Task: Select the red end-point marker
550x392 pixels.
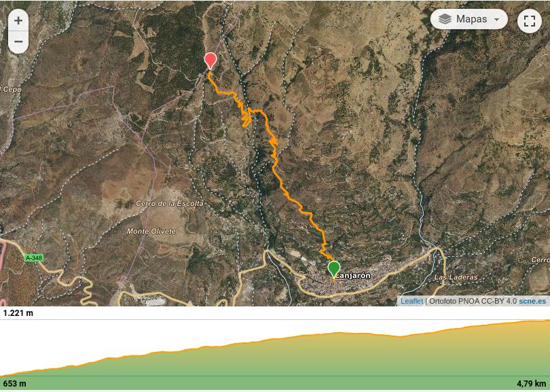Action: 210,61
